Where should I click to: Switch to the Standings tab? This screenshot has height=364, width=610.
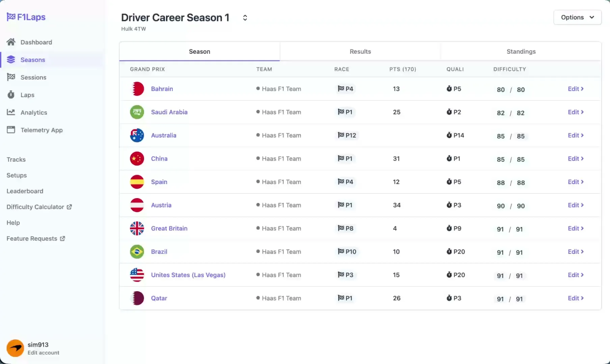521,52
